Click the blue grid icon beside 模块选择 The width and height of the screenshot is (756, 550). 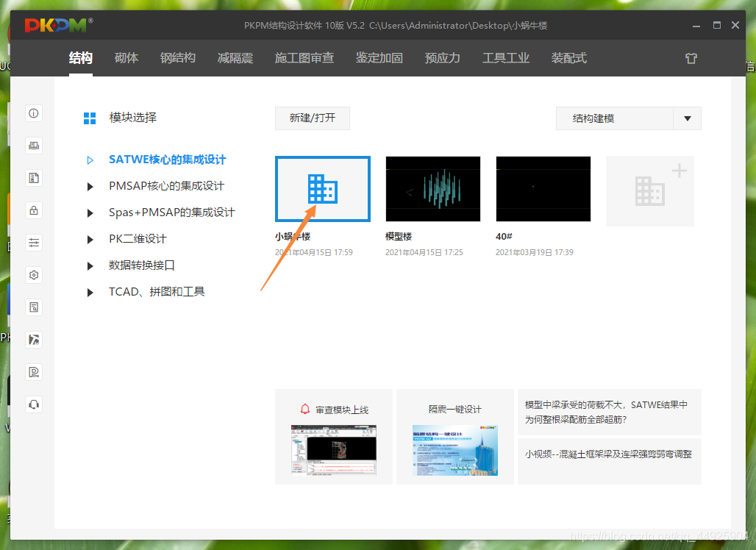click(x=90, y=118)
